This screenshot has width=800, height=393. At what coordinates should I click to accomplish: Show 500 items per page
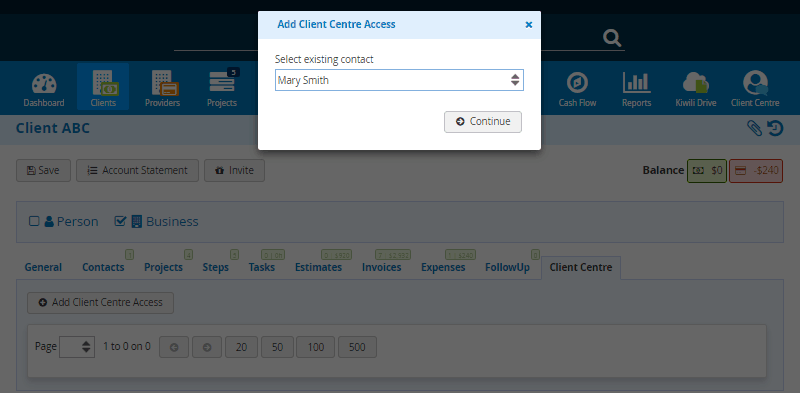pyautogui.click(x=357, y=347)
